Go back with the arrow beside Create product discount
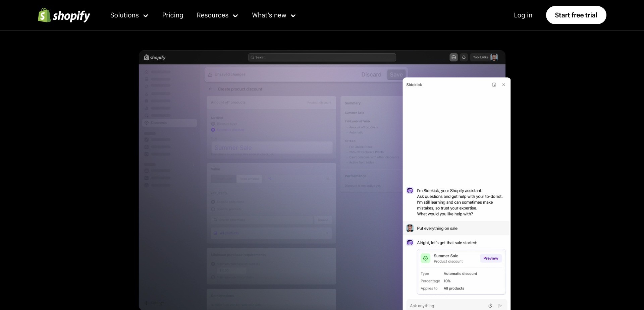This screenshot has height=310, width=644. click(210, 89)
